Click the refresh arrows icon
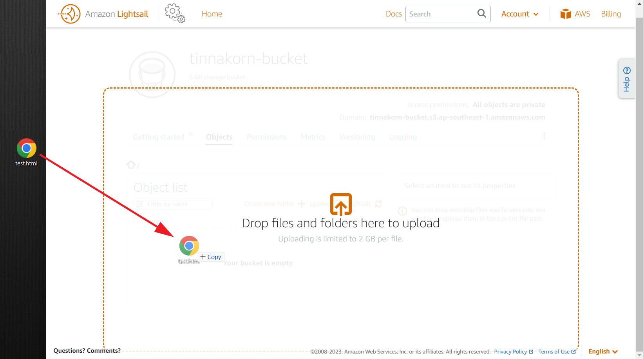The image size is (644, 359). (378, 204)
